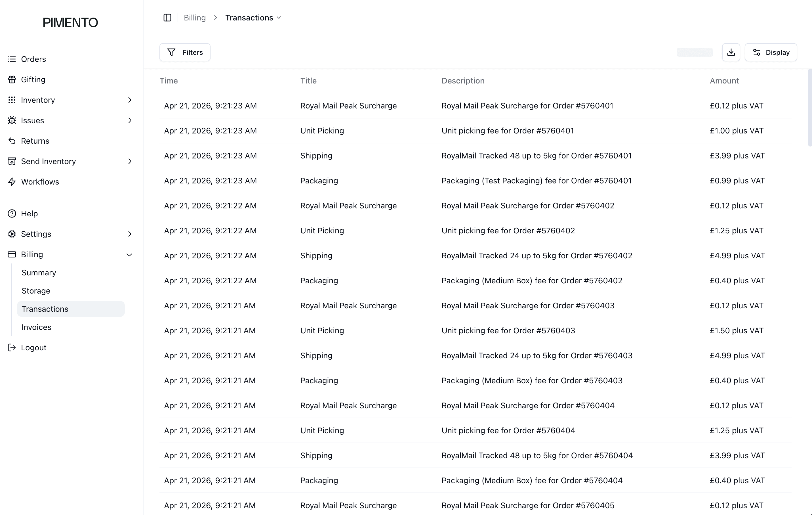Click the Help question mark icon
Viewport: 812px width, 515px height.
tap(12, 213)
